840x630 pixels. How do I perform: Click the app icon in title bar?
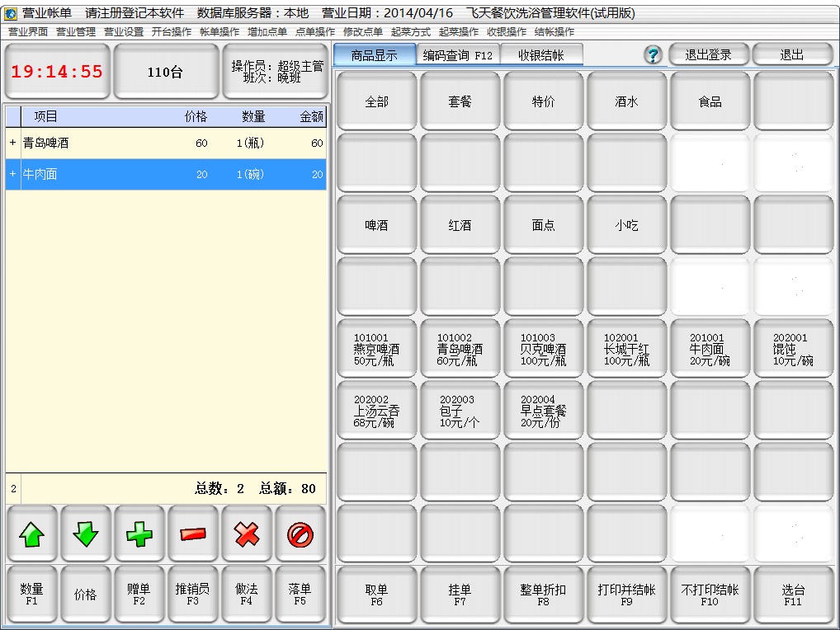11,14
